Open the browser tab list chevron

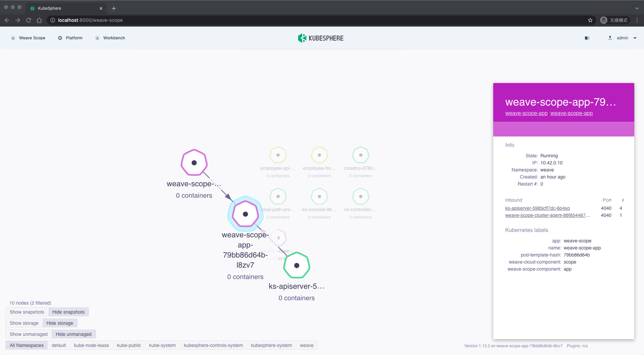(636, 8)
